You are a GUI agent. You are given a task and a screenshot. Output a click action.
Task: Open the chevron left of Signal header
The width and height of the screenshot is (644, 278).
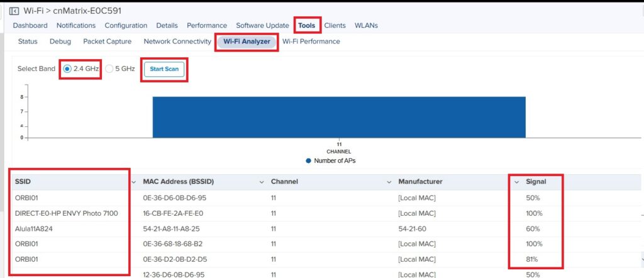point(516,182)
